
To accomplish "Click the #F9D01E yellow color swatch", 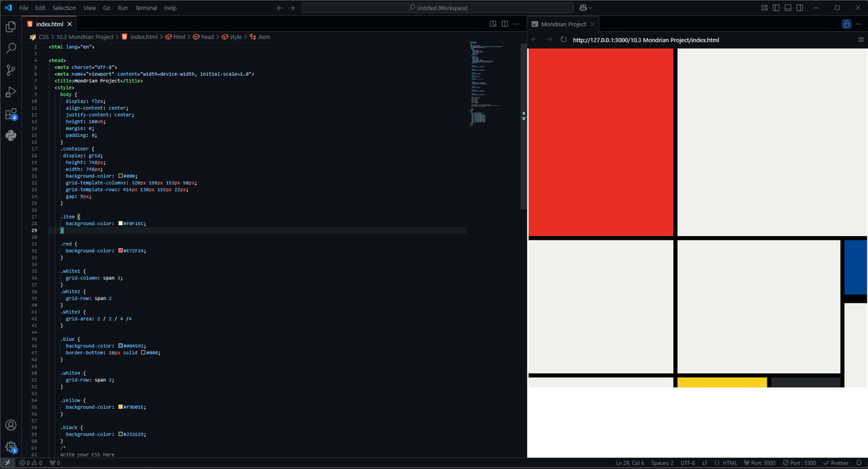I will click(x=121, y=407).
